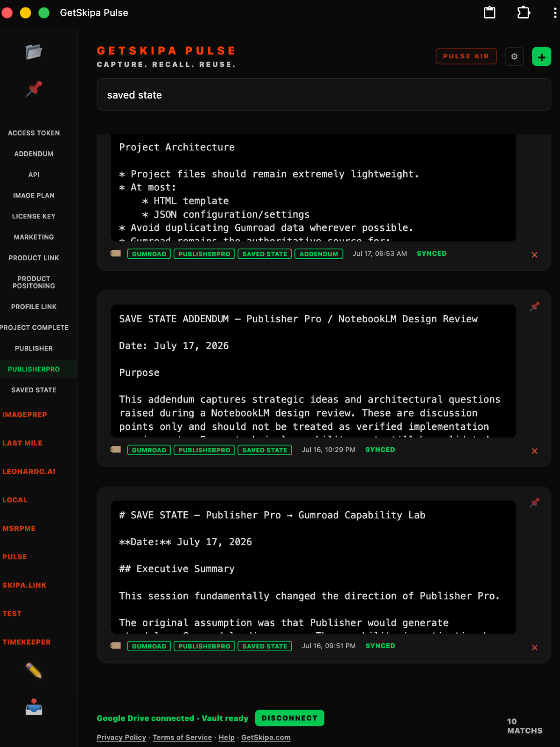Open the Gumroad Capability Lab note body
The width and height of the screenshot is (560, 747).
pyautogui.click(x=314, y=567)
